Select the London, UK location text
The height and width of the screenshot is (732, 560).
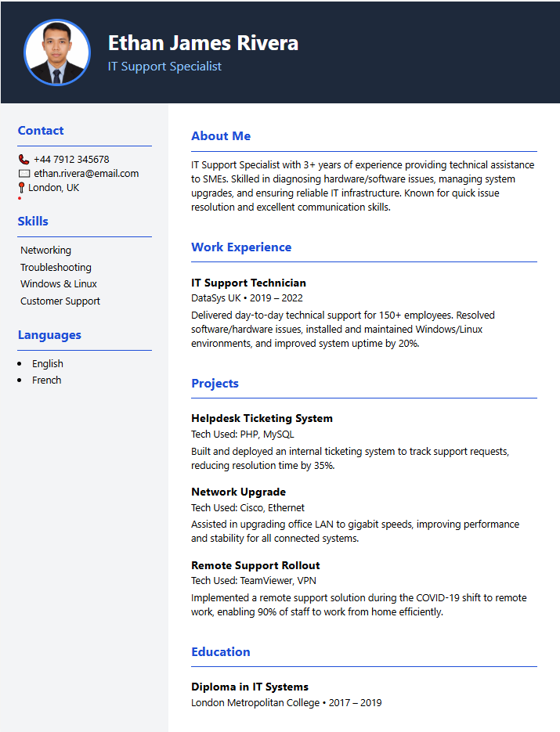53,188
